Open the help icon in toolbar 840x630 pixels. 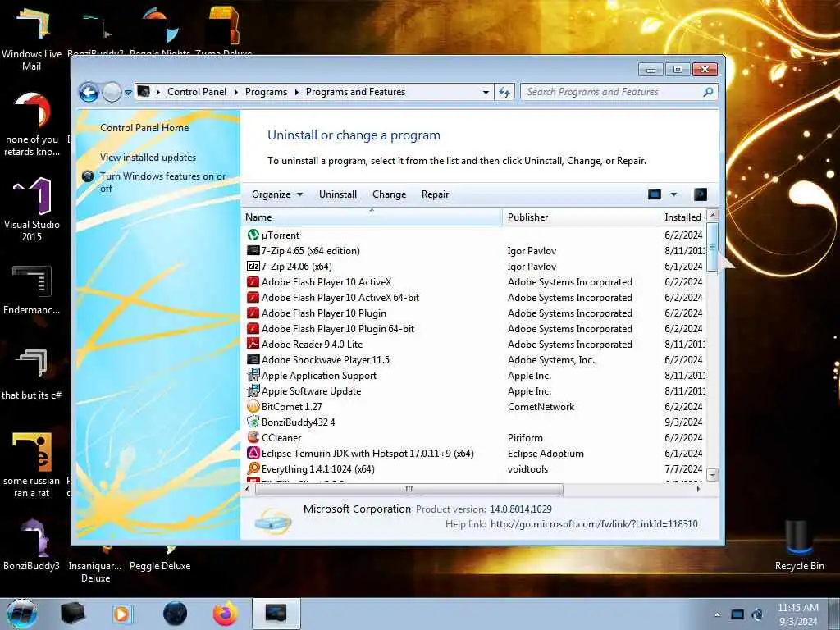pos(701,194)
